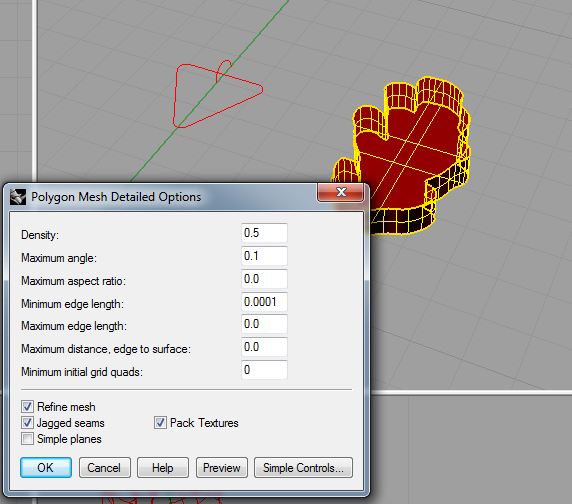
Task: Close the Polygon Mesh Detailed Options dialog
Action: click(x=341, y=192)
